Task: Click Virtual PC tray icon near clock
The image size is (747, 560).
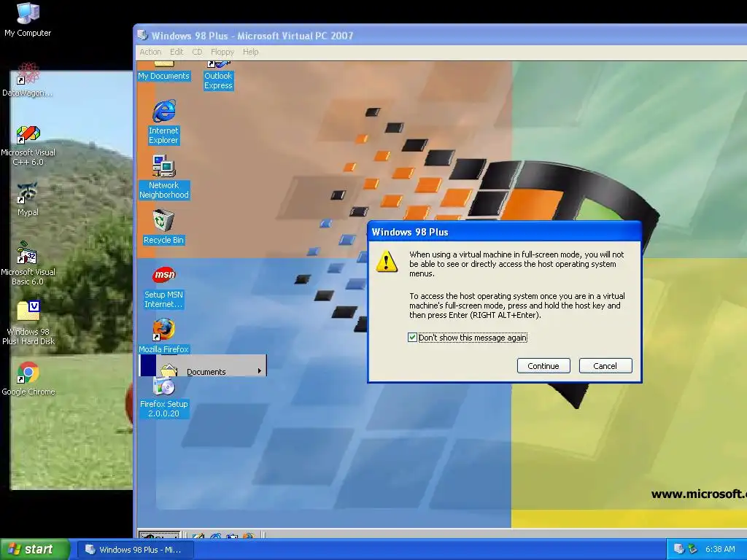Action: pos(679,549)
